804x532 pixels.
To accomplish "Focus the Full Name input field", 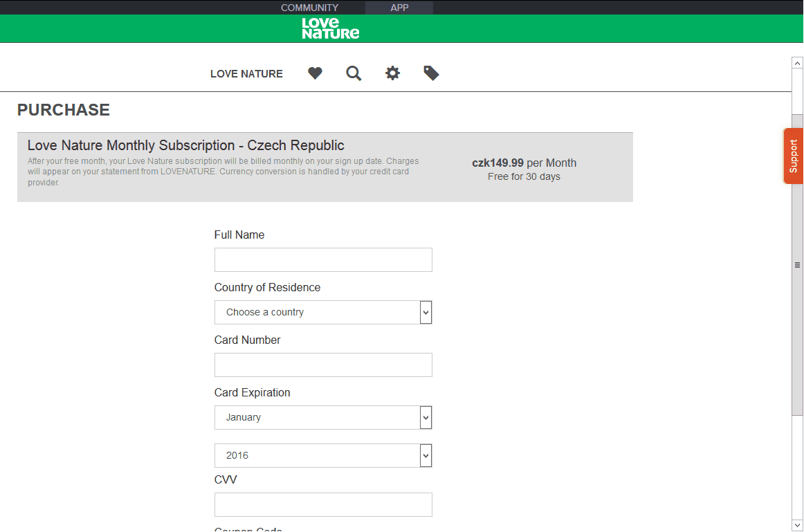I will pyautogui.click(x=323, y=260).
